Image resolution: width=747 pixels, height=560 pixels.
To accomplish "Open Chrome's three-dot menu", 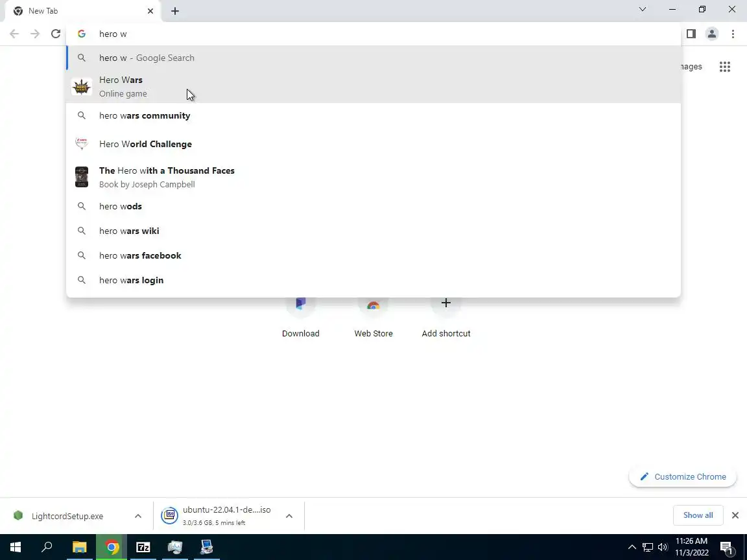I will coord(733,34).
